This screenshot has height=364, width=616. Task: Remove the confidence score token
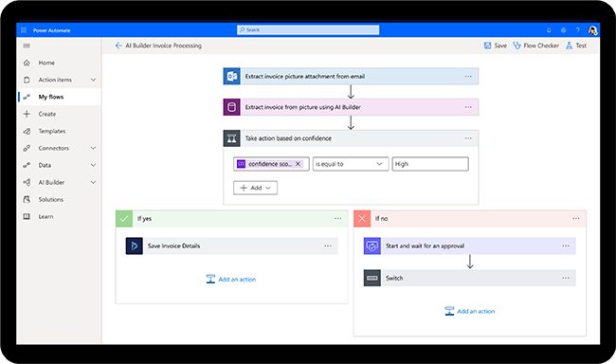coord(298,164)
